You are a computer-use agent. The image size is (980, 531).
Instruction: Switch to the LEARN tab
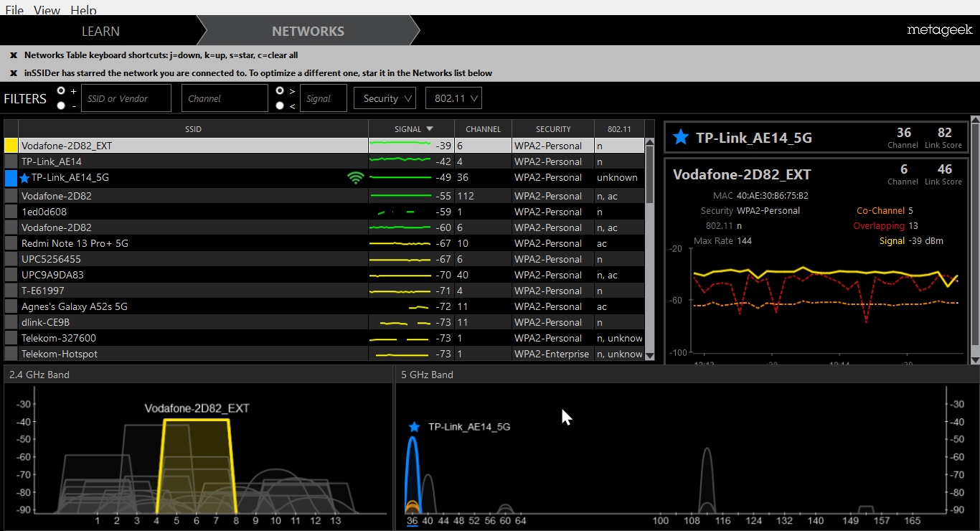click(x=100, y=31)
